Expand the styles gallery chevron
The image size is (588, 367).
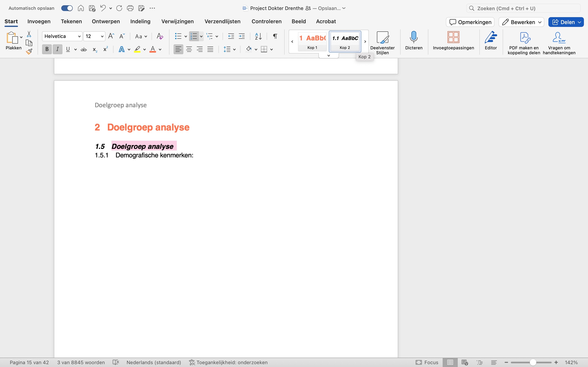tap(329, 56)
